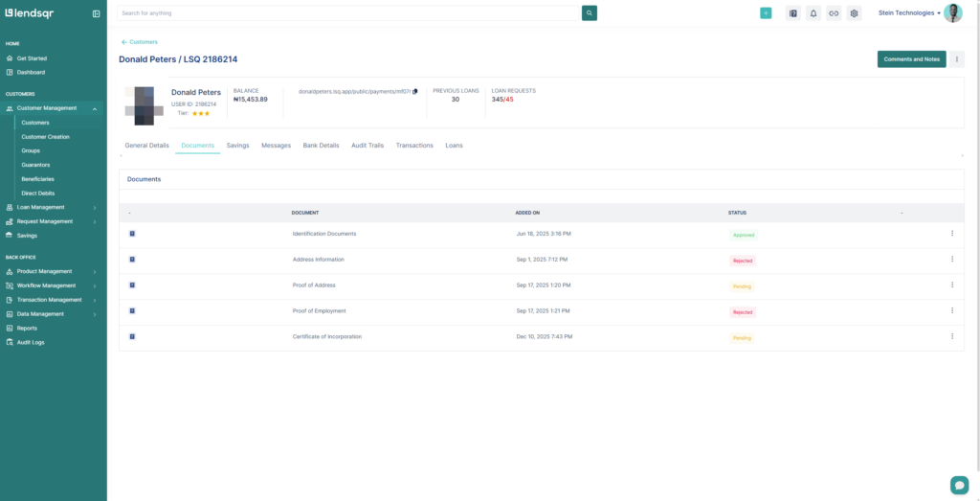Open the three-dot menu beside Comments and Notes
This screenshot has height=501, width=980.
[x=957, y=58]
